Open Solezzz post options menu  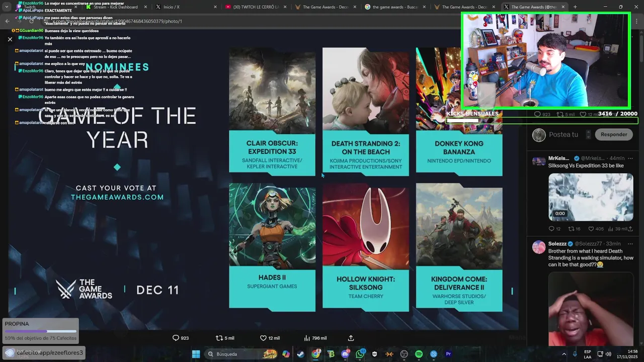point(630,244)
